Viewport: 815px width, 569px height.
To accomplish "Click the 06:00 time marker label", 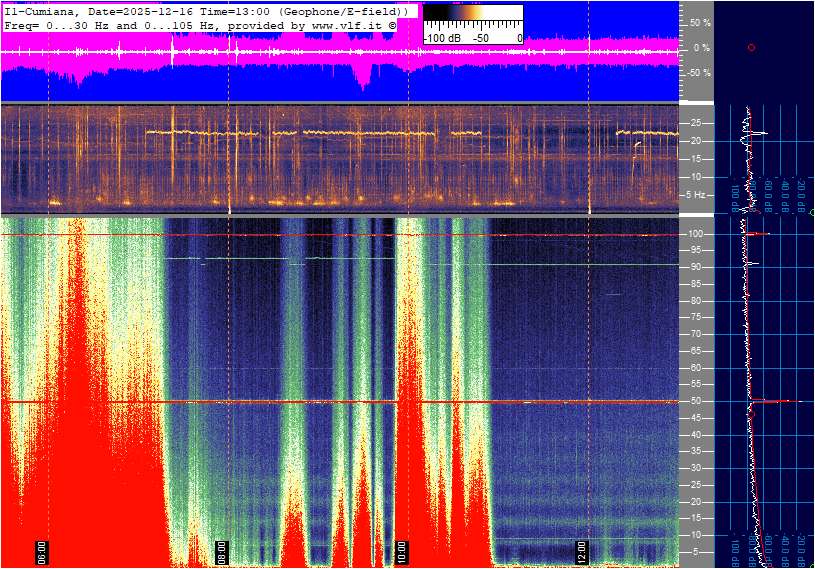I will point(42,550).
